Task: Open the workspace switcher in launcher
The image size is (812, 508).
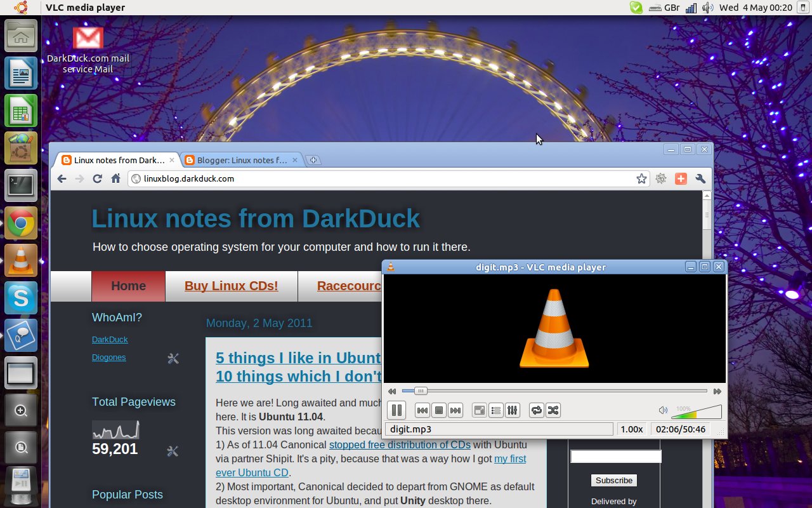Action: pyautogui.click(x=21, y=373)
